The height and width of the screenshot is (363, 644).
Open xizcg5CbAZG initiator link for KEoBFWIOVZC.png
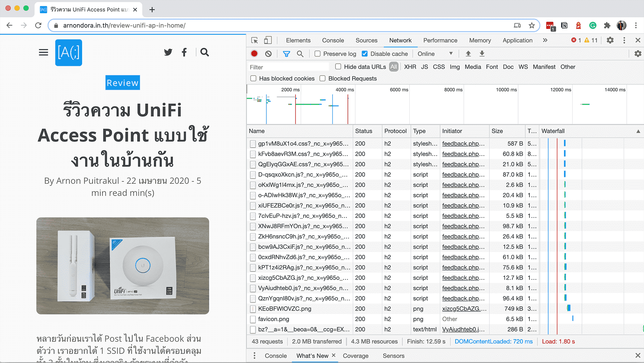pyautogui.click(x=464, y=309)
